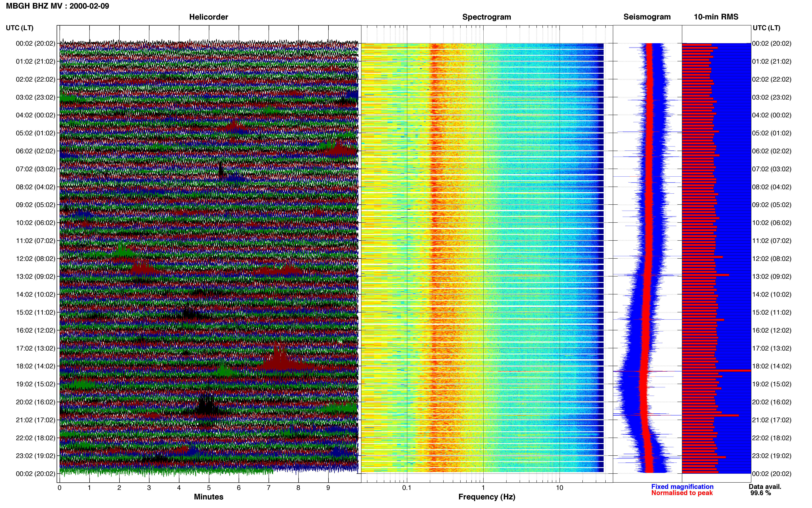This screenshot has height=508, width=812.
Task: Click right-side time label '12:02 (08:02)'
Action: pyautogui.click(x=772, y=259)
